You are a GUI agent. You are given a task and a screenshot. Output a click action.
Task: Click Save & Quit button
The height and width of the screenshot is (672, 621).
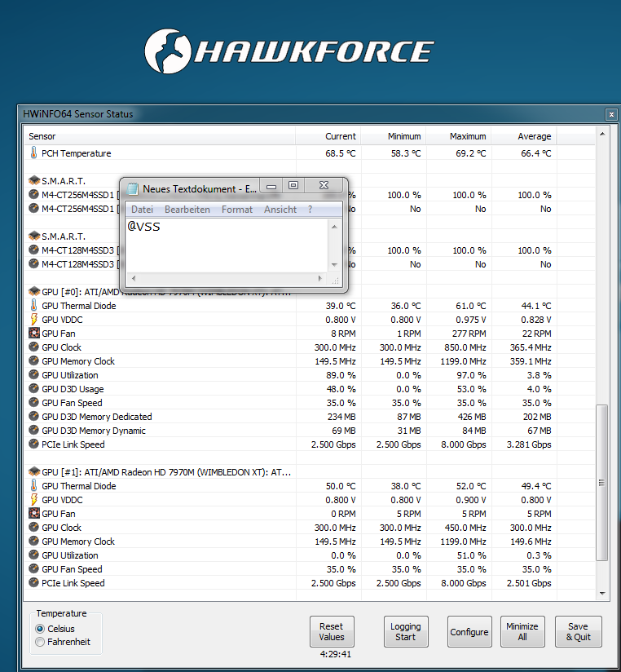[x=578, y=631]
